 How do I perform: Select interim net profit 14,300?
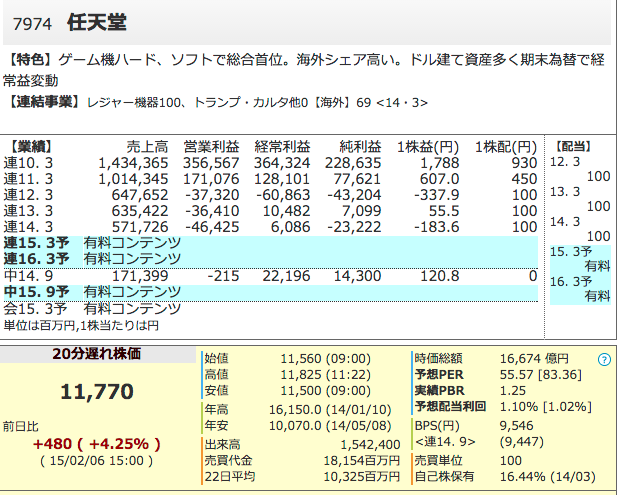[357, 276]
